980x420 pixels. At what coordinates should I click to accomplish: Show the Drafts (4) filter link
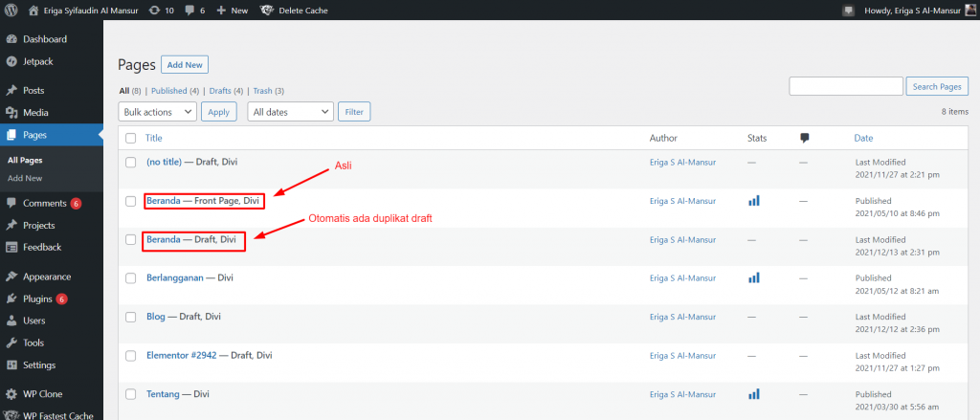[225, 91]
